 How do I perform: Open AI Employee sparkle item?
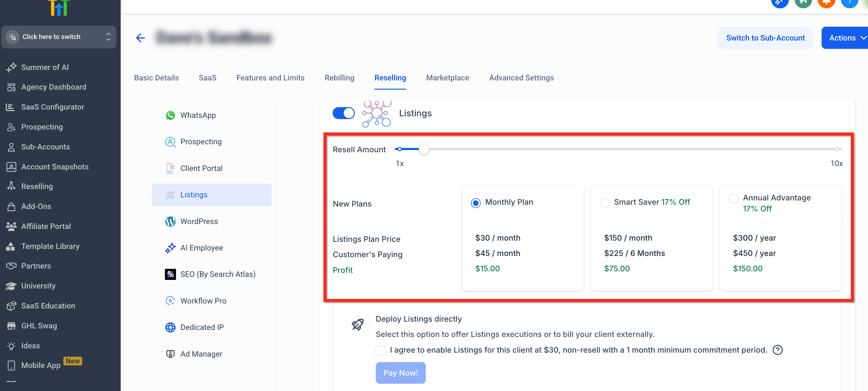point(201,248)
